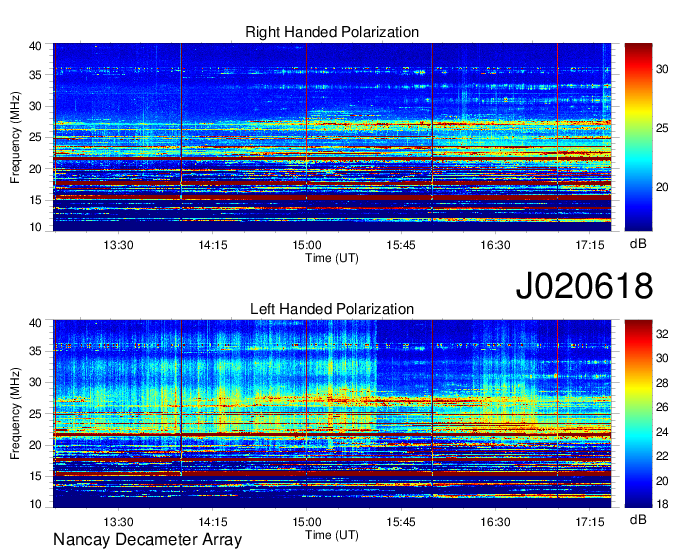Click 15:00 tick on Right Handed time axis

pos(307,245)
